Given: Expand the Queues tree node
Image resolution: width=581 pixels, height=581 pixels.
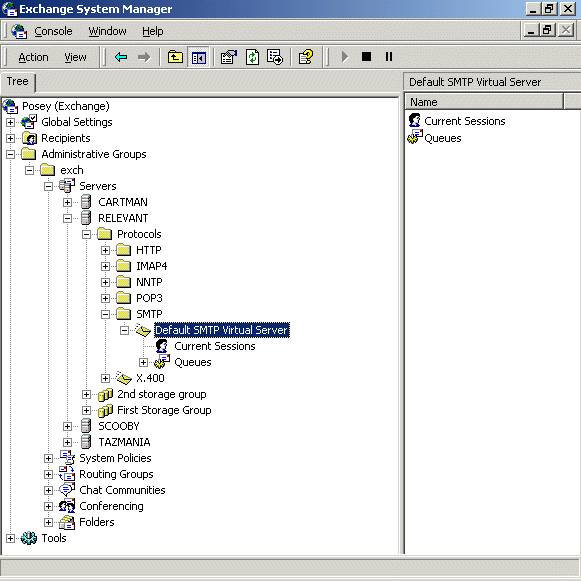Looking at the screenshot, I should (x=143, y=362).
